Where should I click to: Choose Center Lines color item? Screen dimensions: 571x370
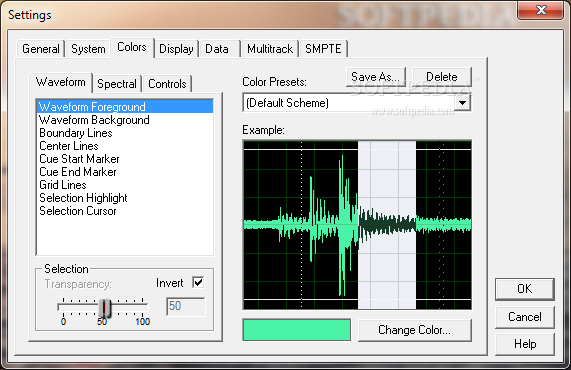tap(125, 146)
